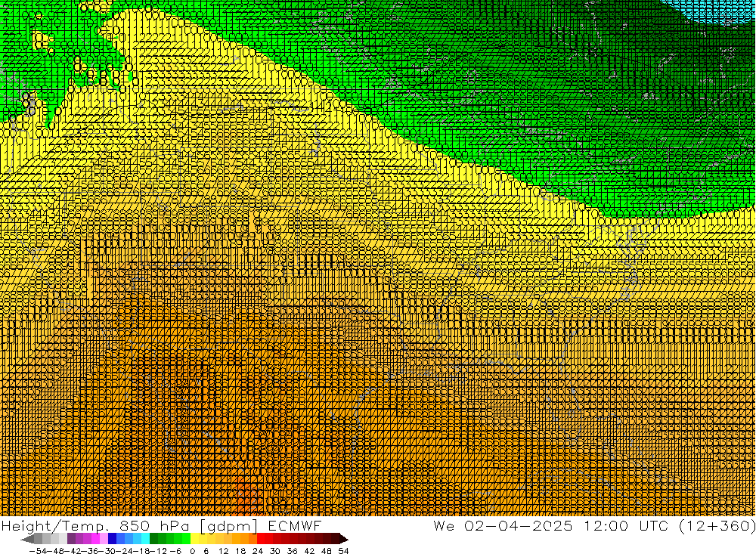Click the darkest green legend swatch
This screenshot has height=554, width=756.
click(x=153, y=539)
